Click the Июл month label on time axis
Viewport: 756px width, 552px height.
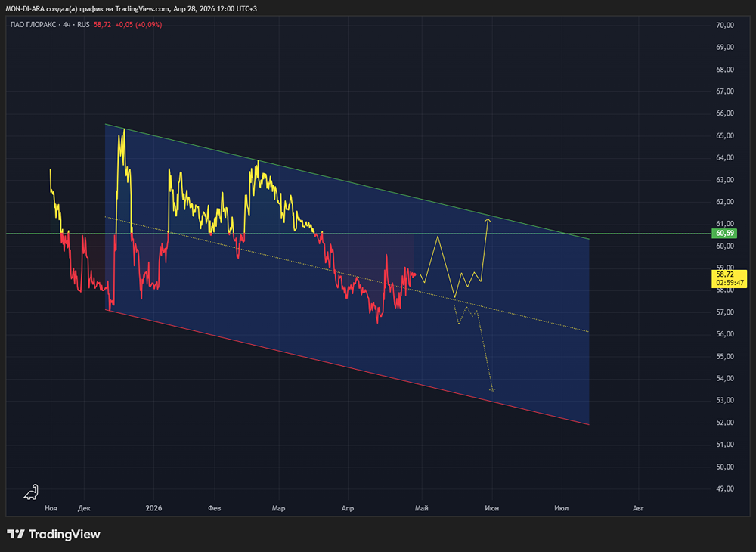pos(561,508)
